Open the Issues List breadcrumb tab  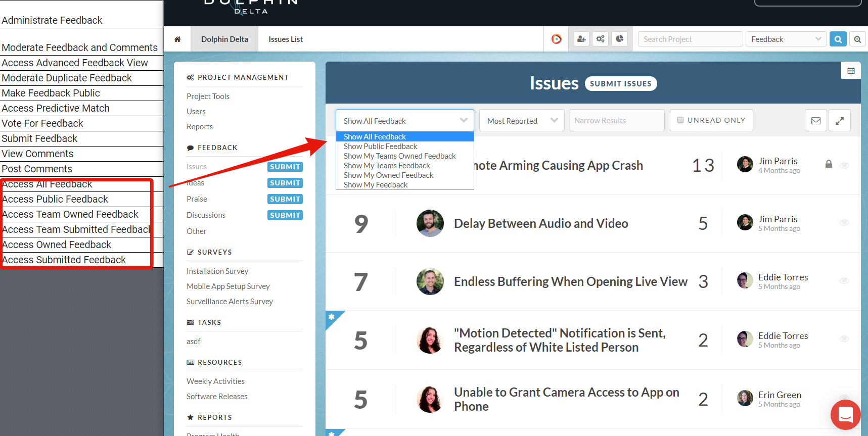(x=286, y=39)
